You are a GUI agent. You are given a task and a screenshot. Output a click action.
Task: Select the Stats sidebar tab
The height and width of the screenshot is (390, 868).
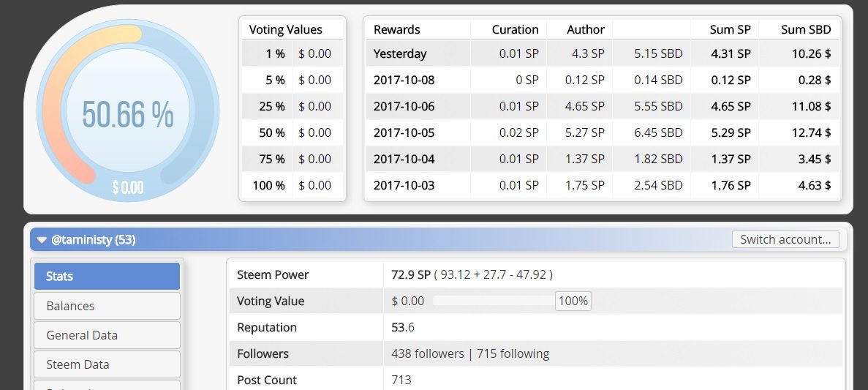tap(107, 276)
